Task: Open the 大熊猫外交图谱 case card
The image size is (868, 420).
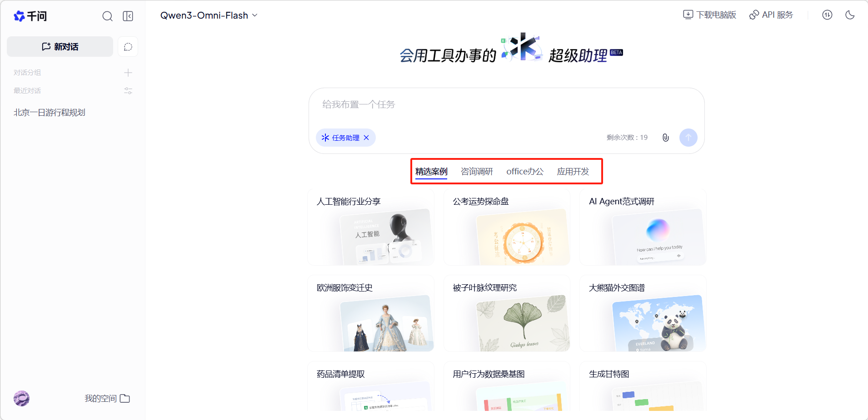Action: [643, 313]
